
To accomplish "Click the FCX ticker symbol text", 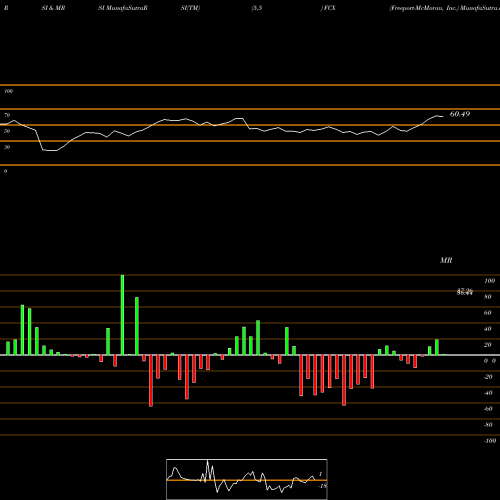I will pyautogui.click(x=329, y=8).
